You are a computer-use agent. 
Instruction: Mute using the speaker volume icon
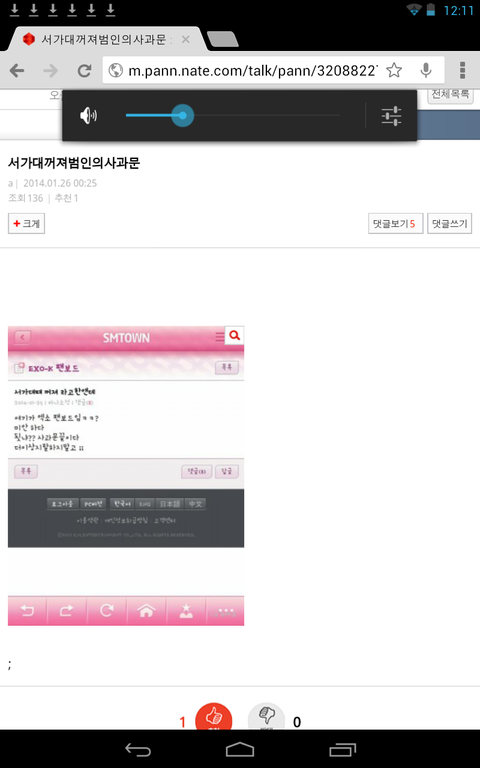pos(88,116)
